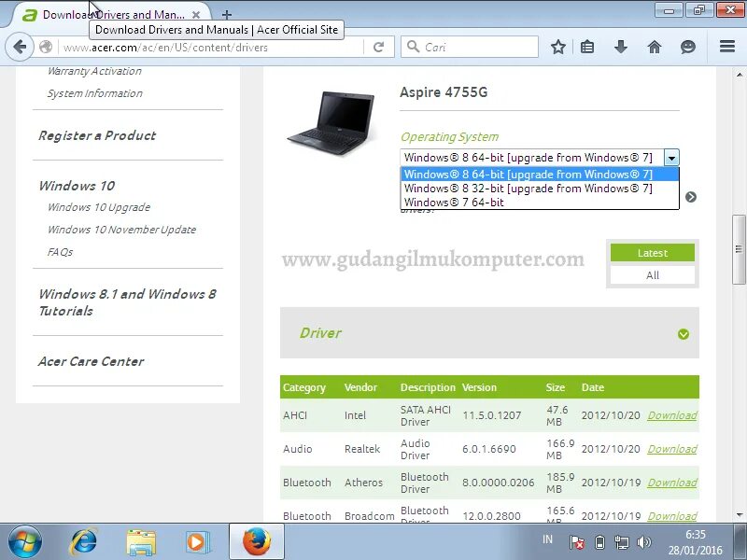Image resolution: width=747 pixels, height=560 pixels.
Task: Click the battery tray icon
Action: 599,542
